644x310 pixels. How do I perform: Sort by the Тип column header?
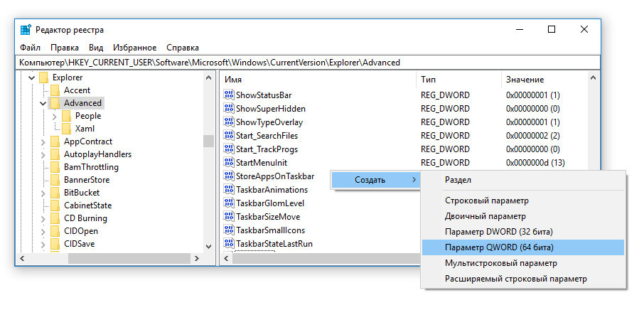(458, 80)
